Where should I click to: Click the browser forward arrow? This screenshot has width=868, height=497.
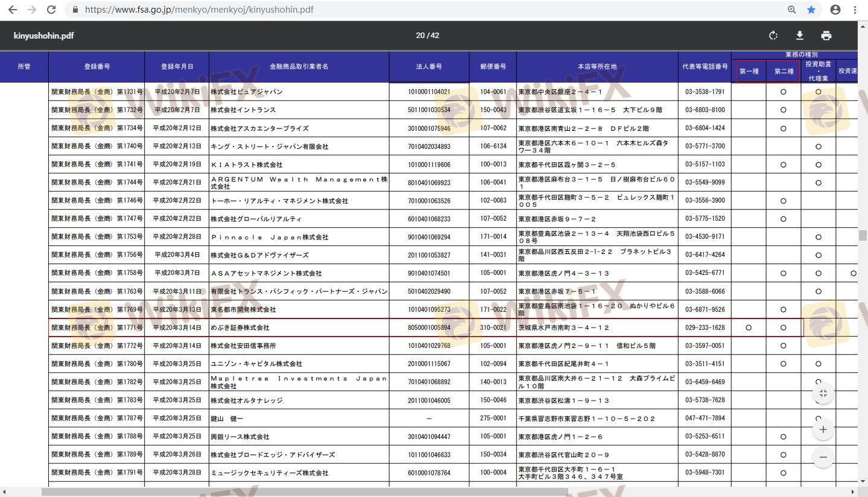(x=32, y=10)
